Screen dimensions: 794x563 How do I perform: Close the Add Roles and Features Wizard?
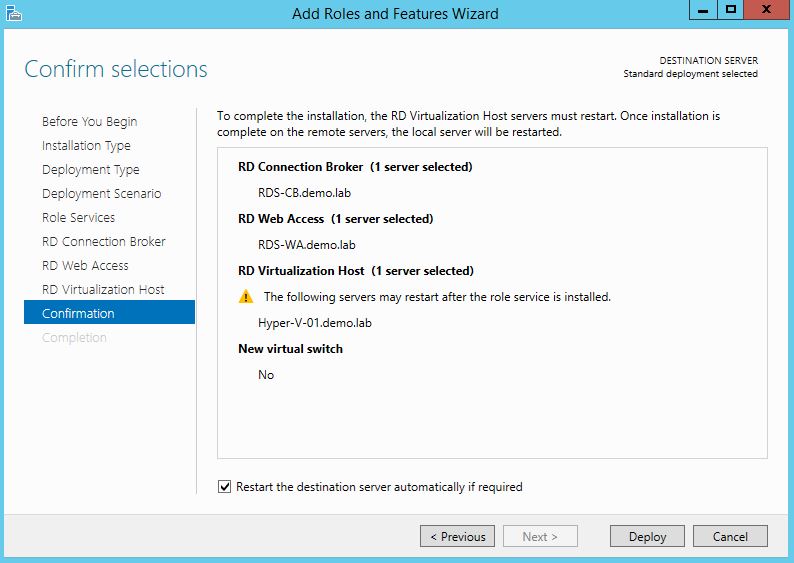[768, 10]
